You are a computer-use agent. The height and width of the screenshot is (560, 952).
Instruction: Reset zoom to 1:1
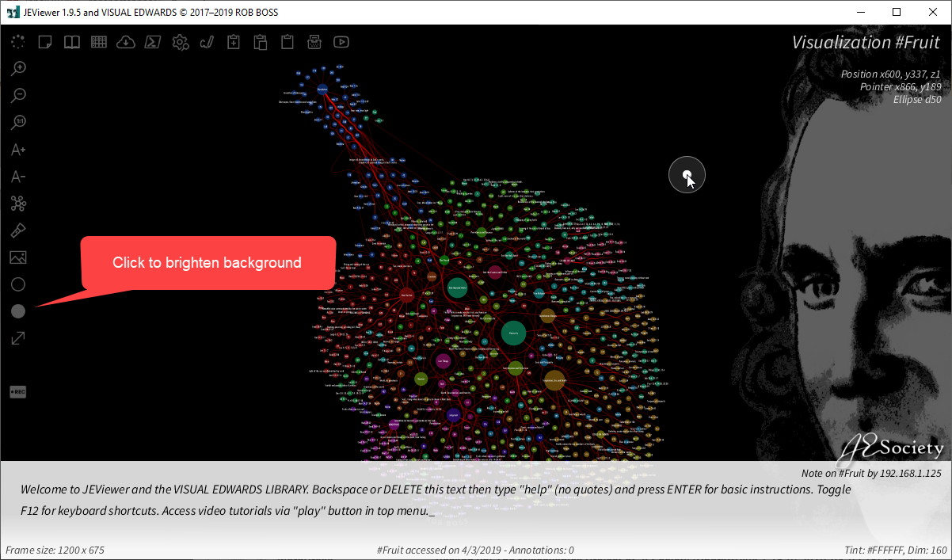[x=18, y=123]
